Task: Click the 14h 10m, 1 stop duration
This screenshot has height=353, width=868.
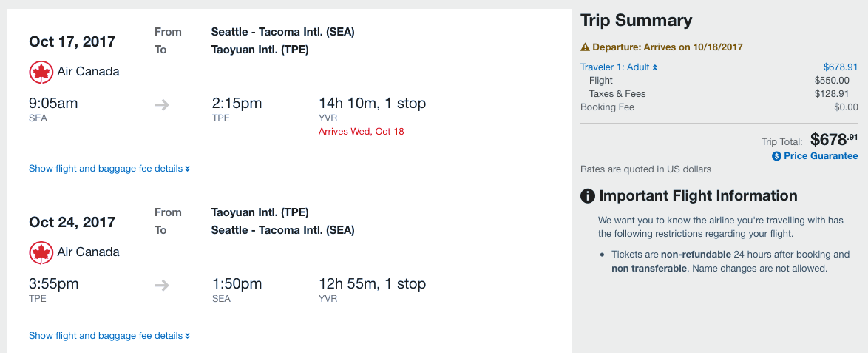Action: [x=372, y=104]
